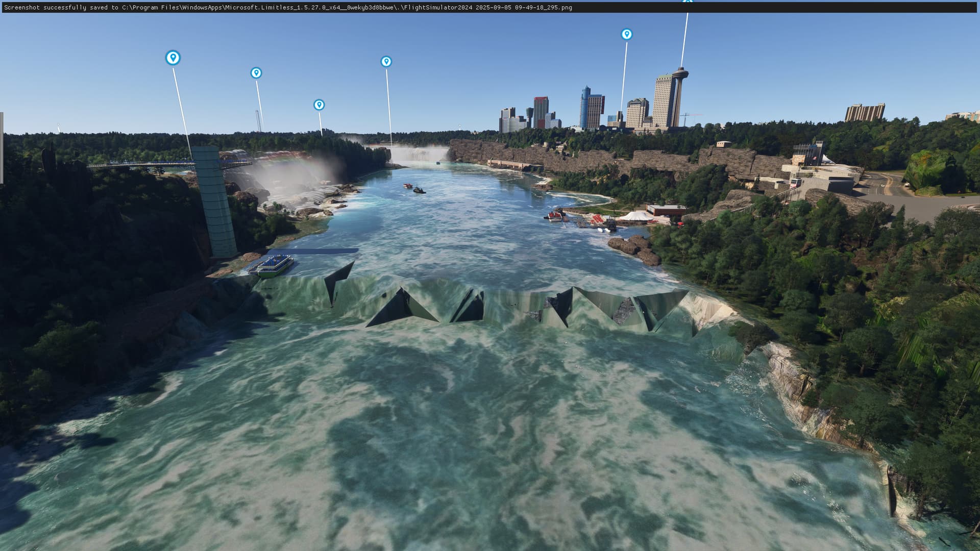The width and height of the screenshot is (980, 551).
Task: Open the POI marker over the American Falls treeline
Action: pyautogui.click(x=319, y=105)
